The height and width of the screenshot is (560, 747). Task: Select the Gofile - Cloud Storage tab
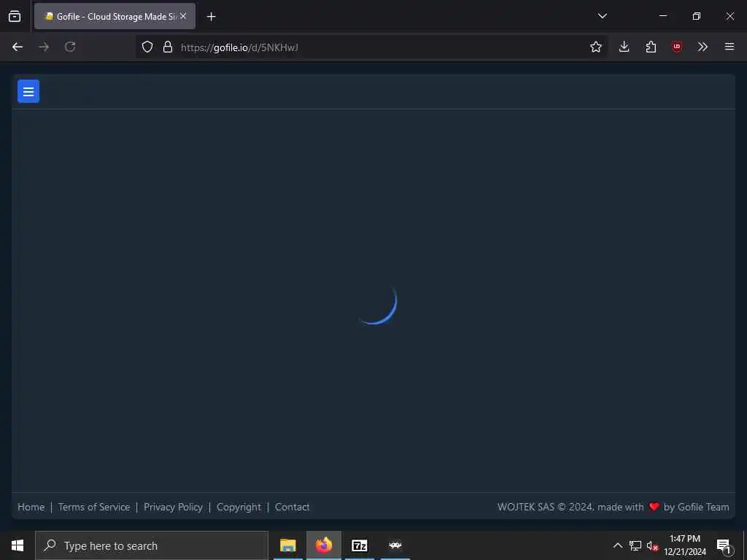tap(115, 16)
